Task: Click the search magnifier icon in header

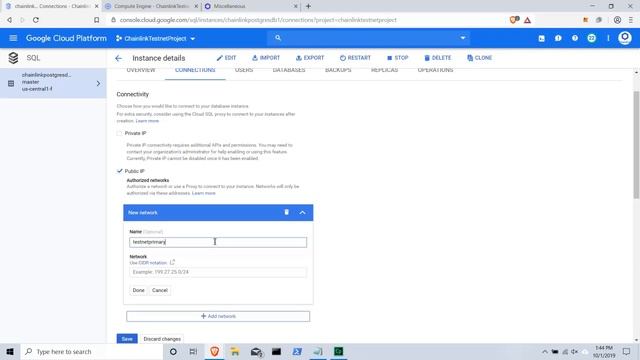Action: [x=278, y=38]
